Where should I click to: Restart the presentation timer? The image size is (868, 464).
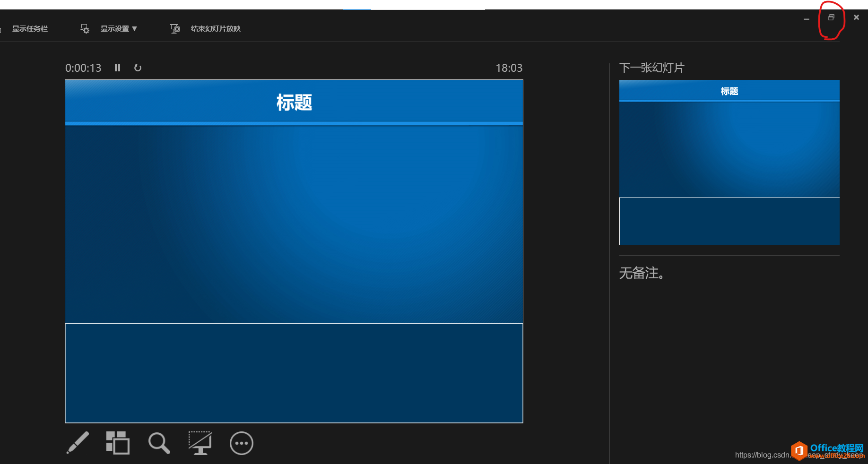[x=138, y=68]
